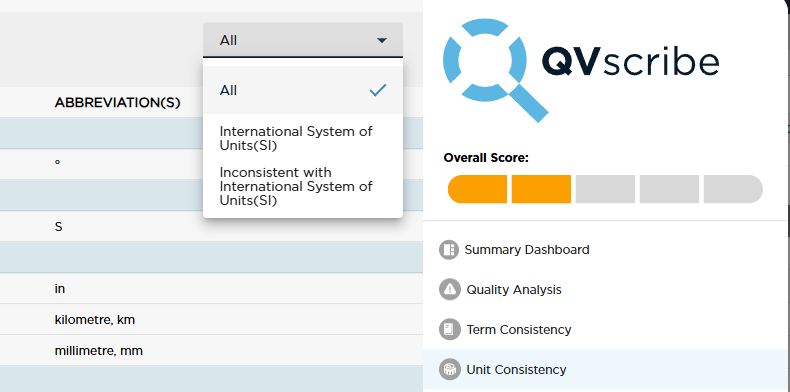Click the All dropdown field

click(303, 40)
